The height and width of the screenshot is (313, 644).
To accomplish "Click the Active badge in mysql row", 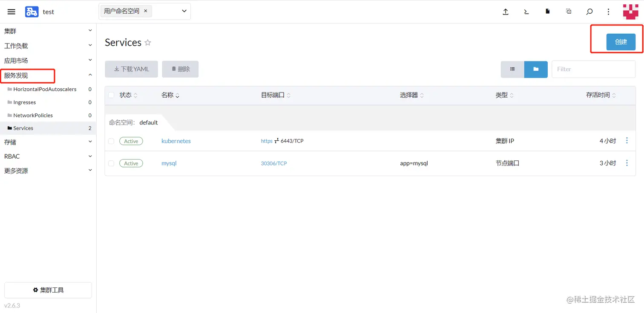I will point(131,163).
